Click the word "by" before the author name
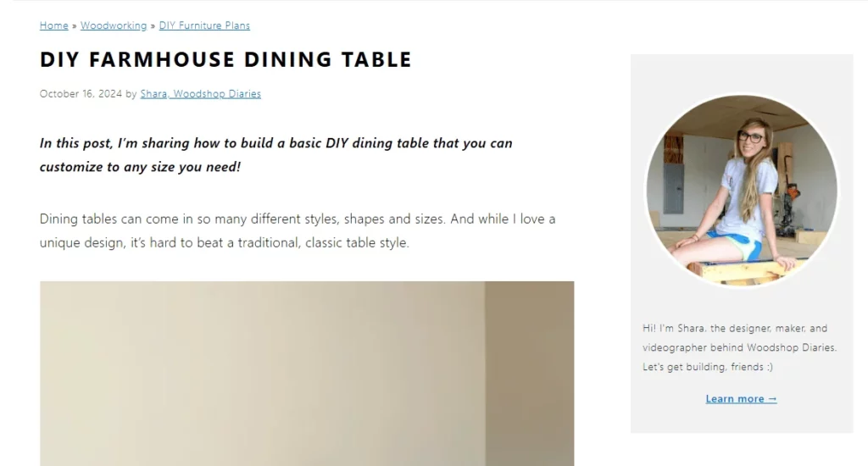This screenshot has height=466, width=868. click(131, 94)
